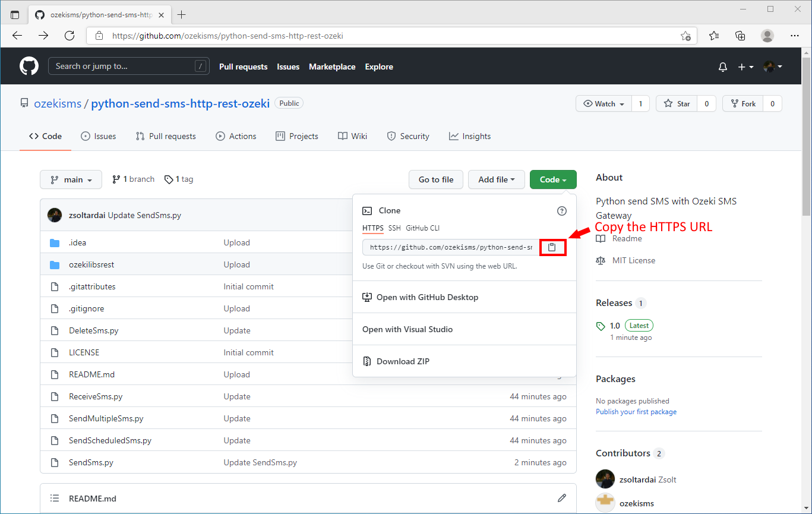Click the README.md file icon
Screen dimensions: 812x514
point(54,374)
